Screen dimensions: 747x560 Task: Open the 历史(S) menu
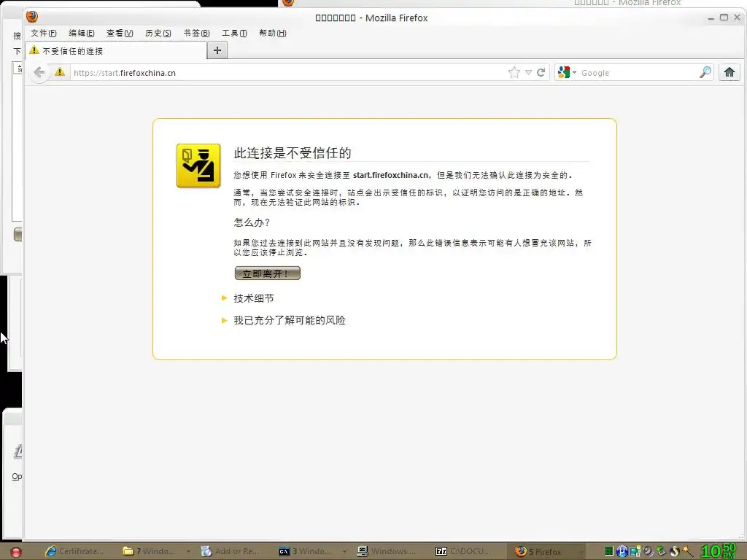click(158, 33)
